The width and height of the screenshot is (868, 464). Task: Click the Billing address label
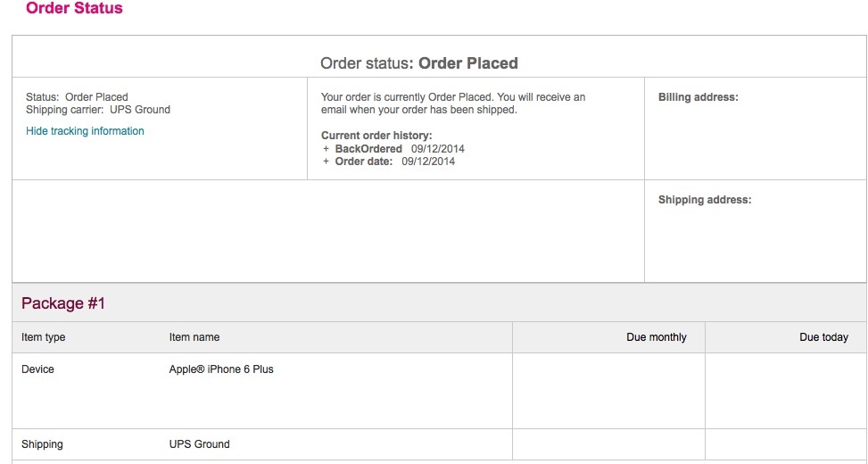[699, 97]
